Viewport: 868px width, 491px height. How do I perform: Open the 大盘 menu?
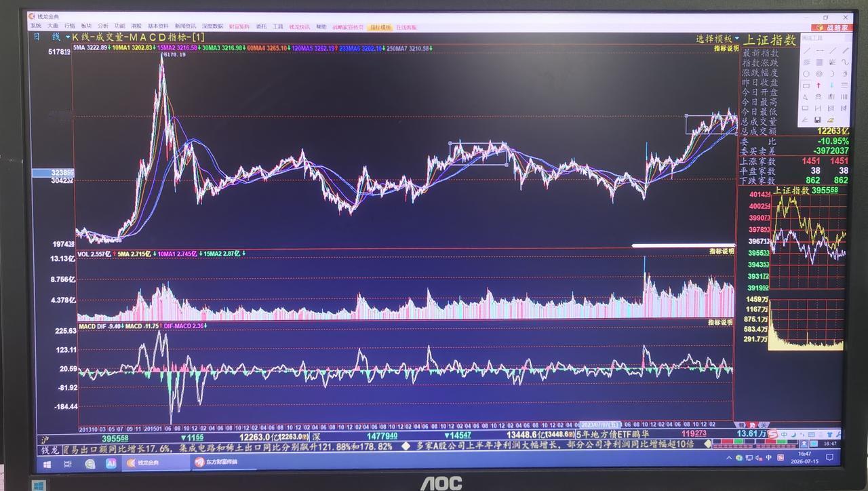point(52,26)
